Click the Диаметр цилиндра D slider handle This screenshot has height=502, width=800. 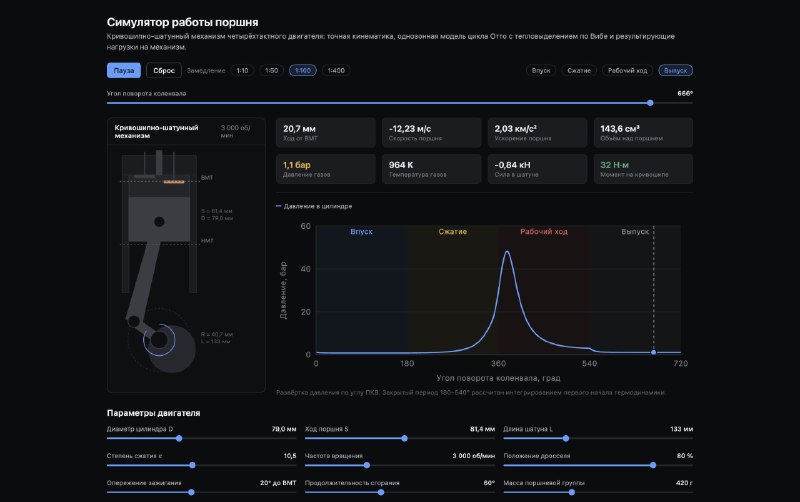point(179,438)
